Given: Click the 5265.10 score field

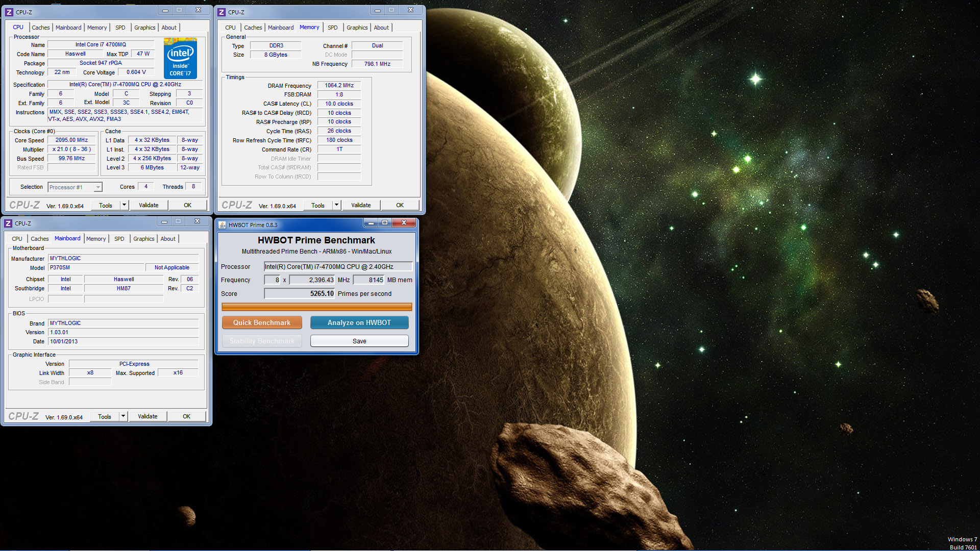Looking at the screenshot, I should pyautogui.click(x=299, y=293).
